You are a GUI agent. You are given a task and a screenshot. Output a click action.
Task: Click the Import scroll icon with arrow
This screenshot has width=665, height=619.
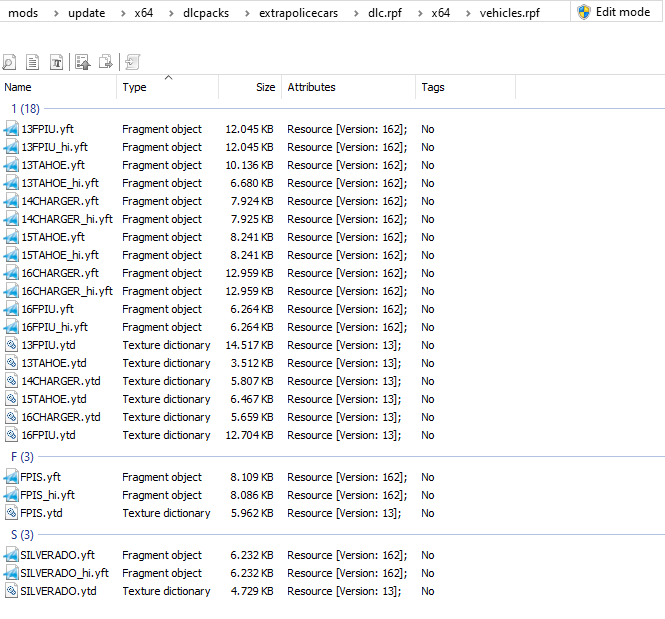(132, 62)
